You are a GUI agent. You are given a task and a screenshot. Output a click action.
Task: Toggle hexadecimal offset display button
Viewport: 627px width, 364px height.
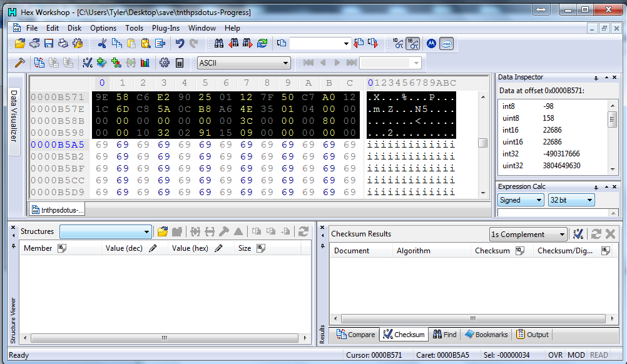click(412, 44)
